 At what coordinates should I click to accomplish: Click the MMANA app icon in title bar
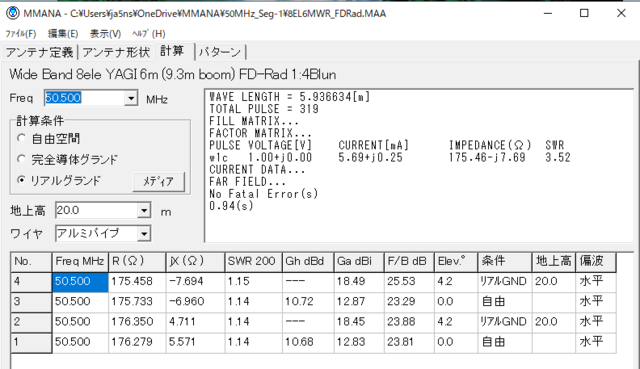tap(13, 13)
